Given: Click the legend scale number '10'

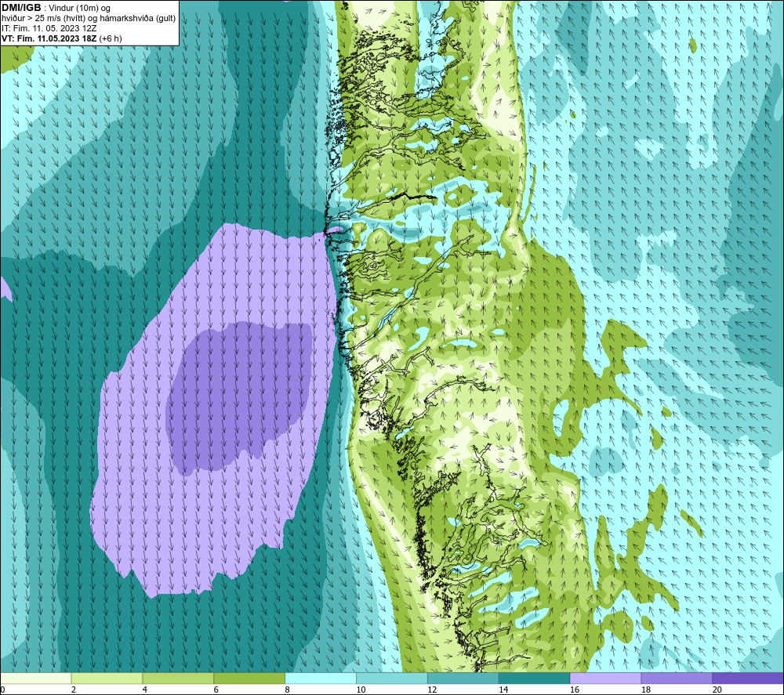Looking at the screenshot, I should click(x=361, y=690).
